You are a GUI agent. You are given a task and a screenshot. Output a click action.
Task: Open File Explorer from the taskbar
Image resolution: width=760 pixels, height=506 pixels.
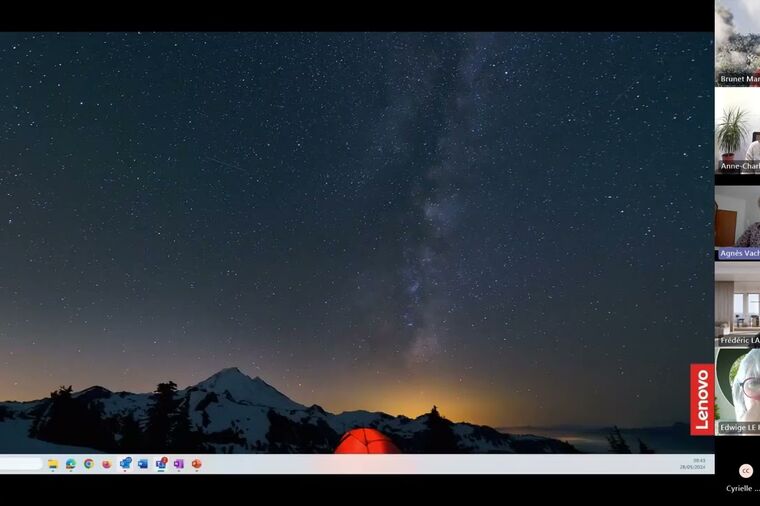coord(53,464)
